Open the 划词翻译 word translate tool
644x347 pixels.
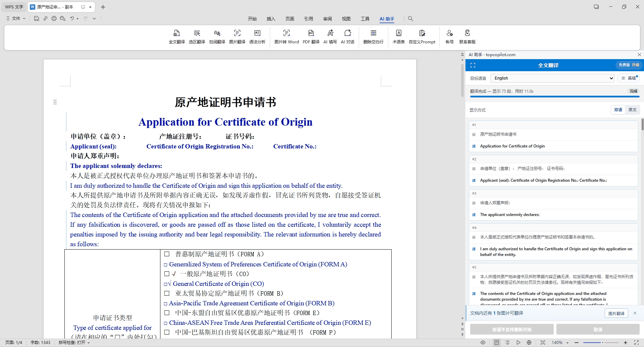click(217, 37)
